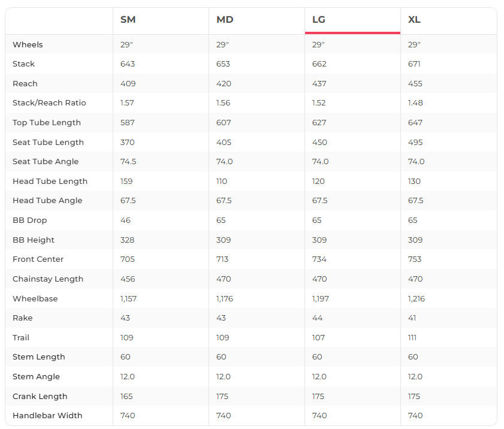Viewport: 504px width, 429px height.
Task: Select the Chainstay Length row label
Action: click(x=48, y=279)
